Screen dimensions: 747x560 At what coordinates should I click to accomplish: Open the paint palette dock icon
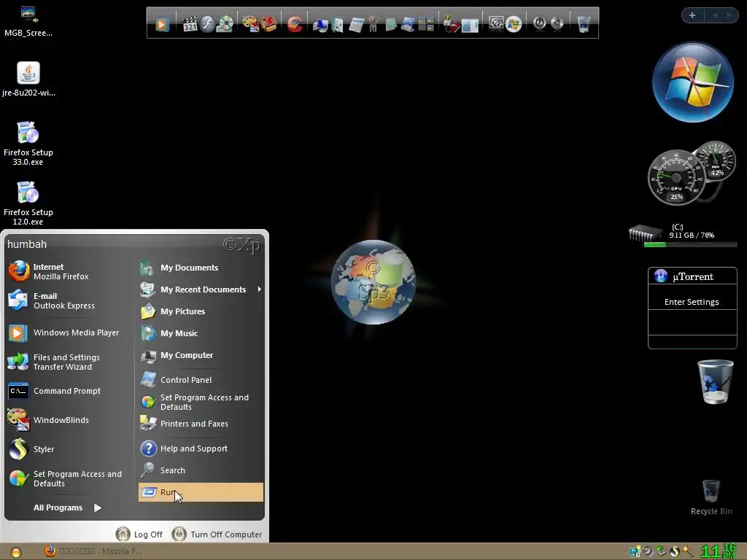250,24
